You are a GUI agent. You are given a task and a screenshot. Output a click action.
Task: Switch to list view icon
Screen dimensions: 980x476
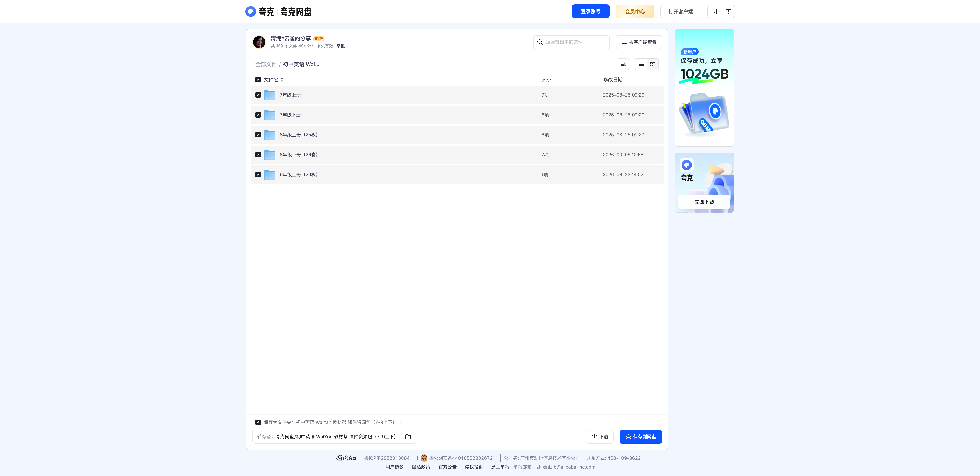(641, 64)
